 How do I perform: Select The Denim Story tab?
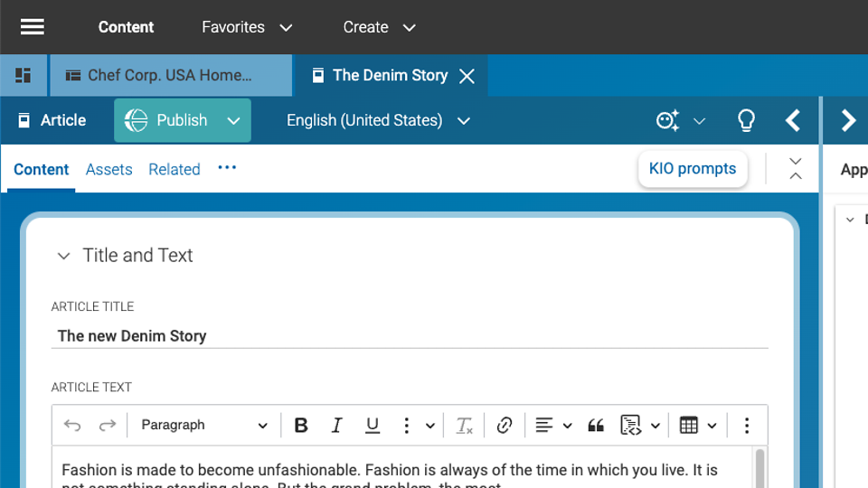(x=390, y=75)
